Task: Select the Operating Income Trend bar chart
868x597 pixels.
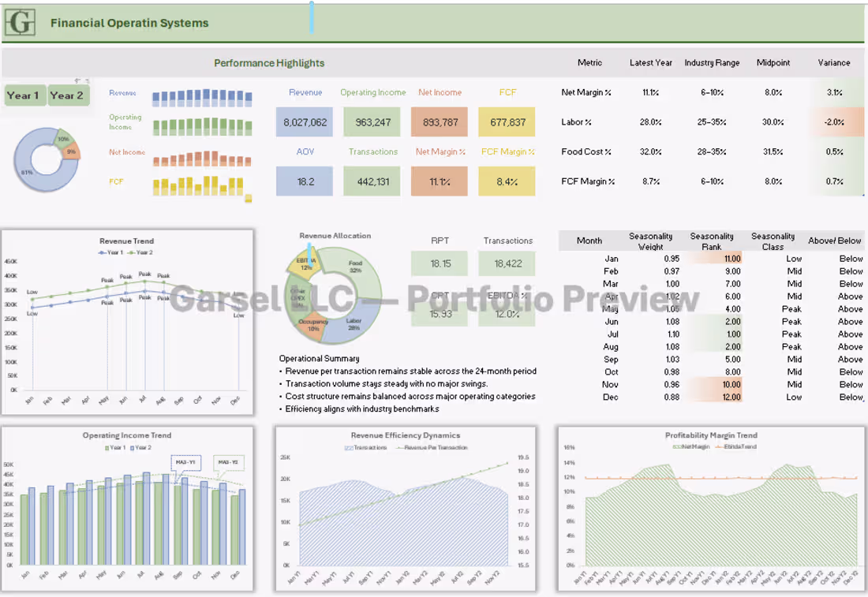Action: pos(127,509)
